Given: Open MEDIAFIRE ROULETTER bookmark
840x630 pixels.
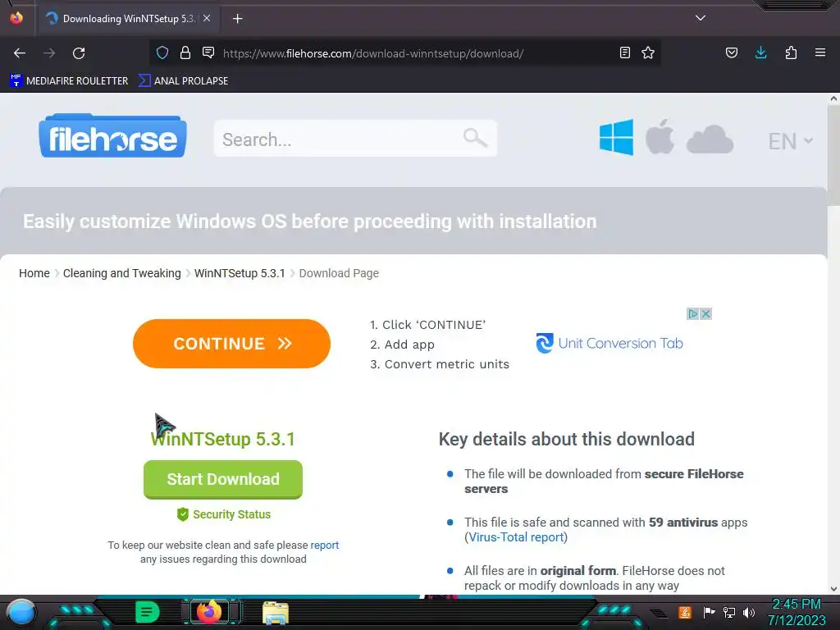Looking at the screenshot, I should tap(69, 81).
